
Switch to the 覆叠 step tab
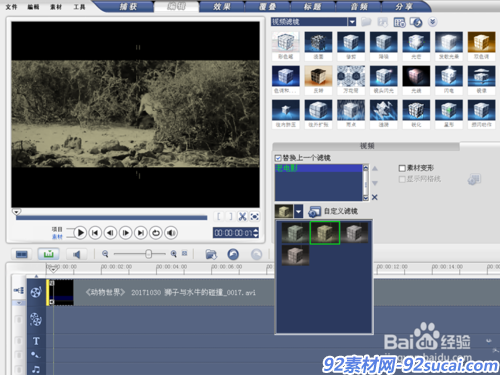(267, 7)
